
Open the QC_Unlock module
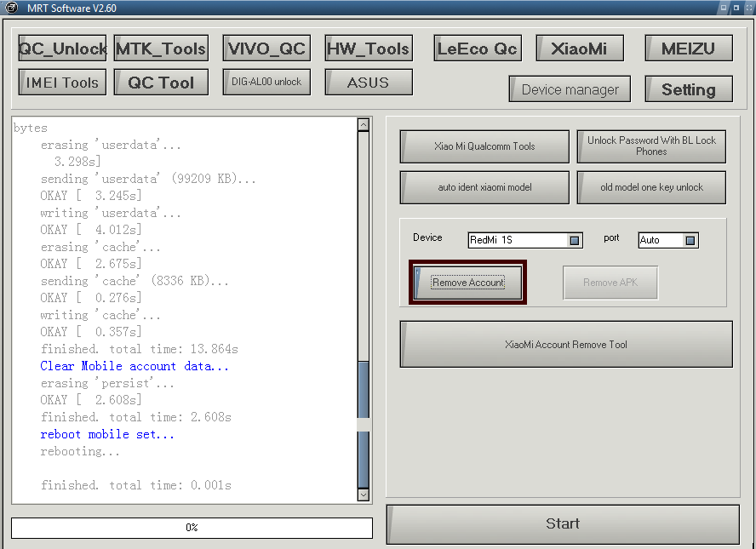pyautogui.click(x=62, y=49)
